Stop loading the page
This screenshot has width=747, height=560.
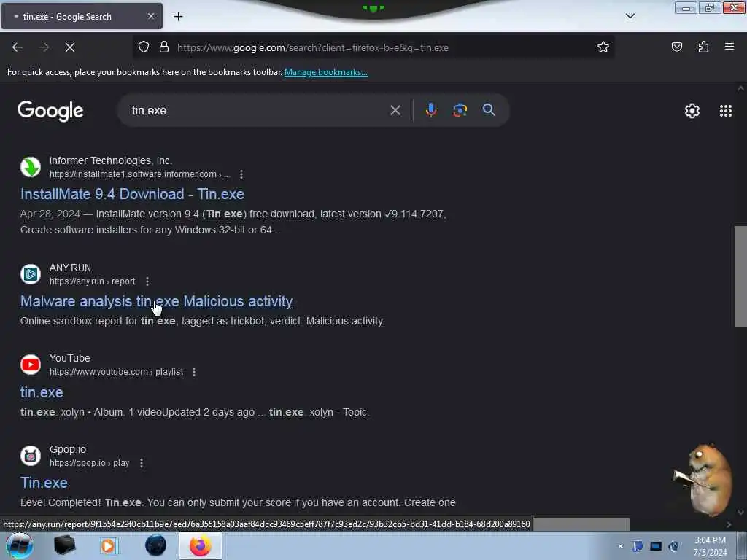(70, 47)
